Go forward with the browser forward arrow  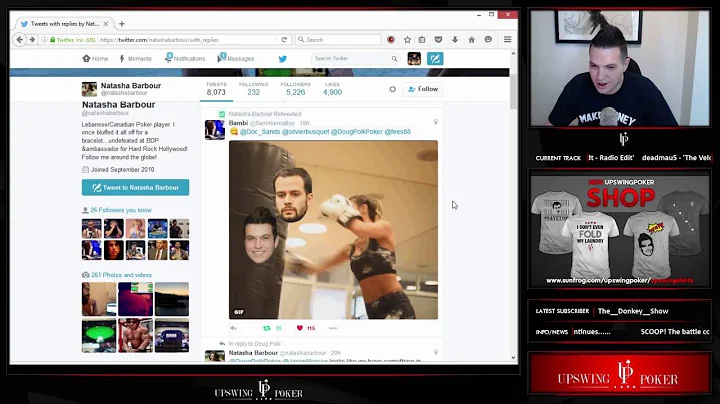[x=32, y=40]
